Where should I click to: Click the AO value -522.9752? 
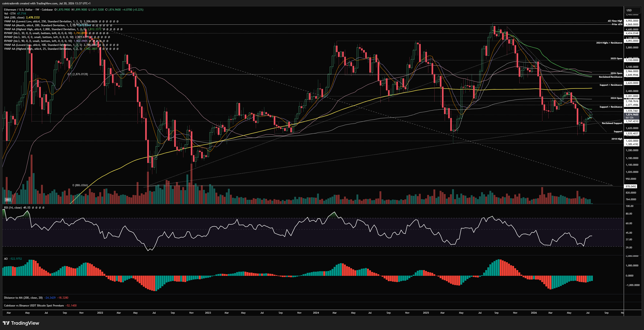coord(15,259)
